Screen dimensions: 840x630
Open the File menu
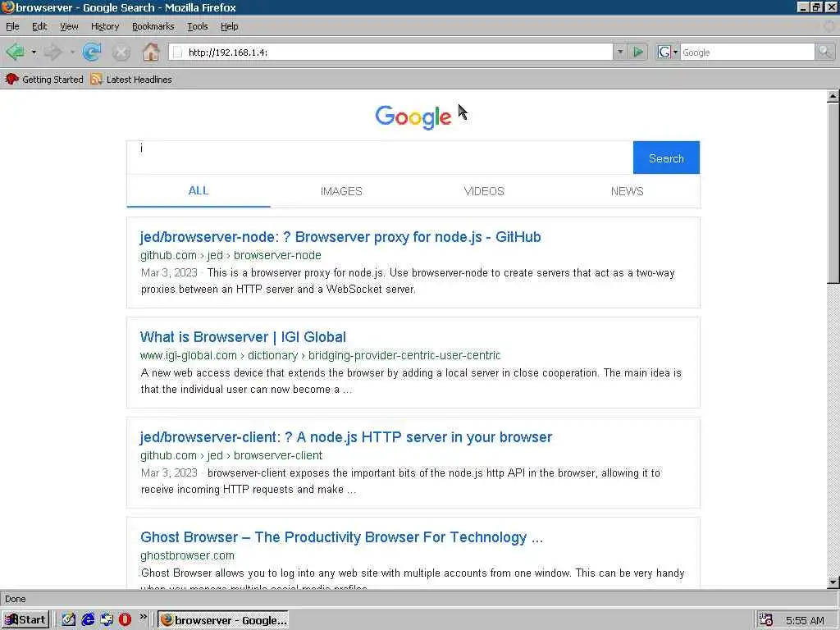(12, 26)
